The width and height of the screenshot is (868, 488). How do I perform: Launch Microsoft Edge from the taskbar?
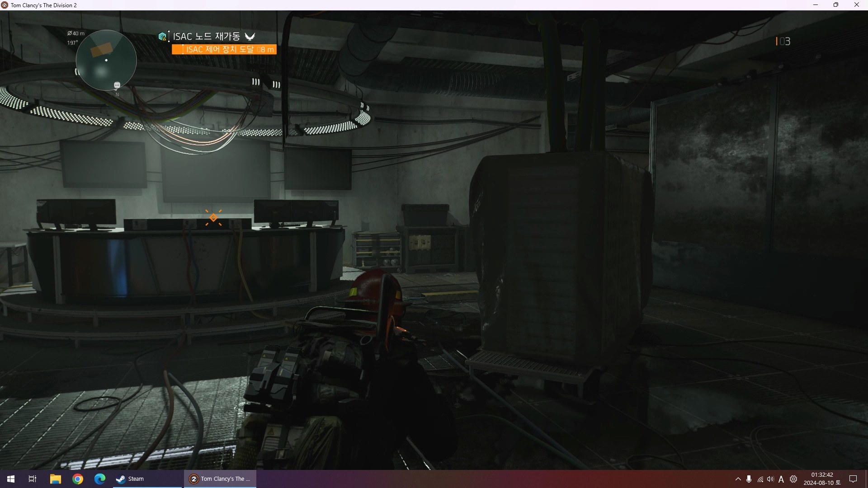(x=100, y=479)
